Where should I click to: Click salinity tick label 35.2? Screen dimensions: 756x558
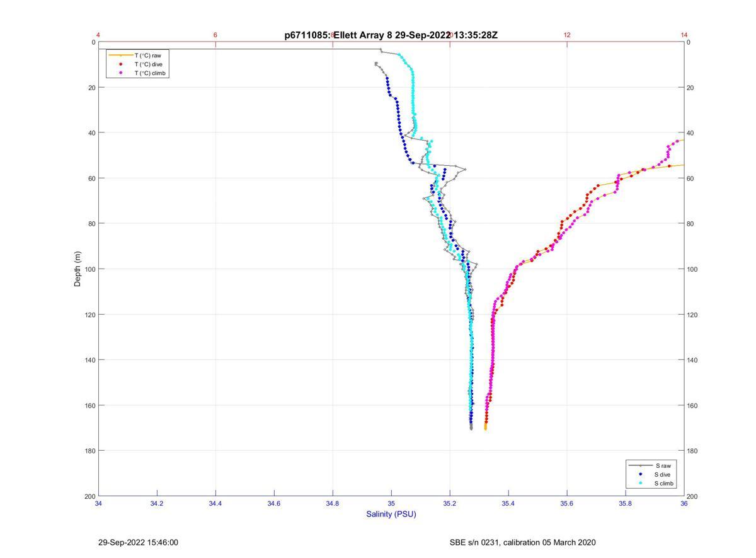(450, 503)
